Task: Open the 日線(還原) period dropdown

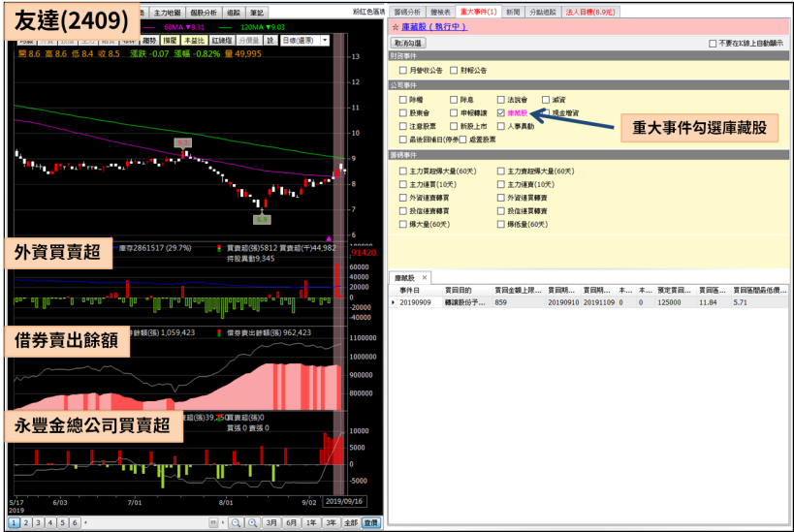Action: coord(304,41)
